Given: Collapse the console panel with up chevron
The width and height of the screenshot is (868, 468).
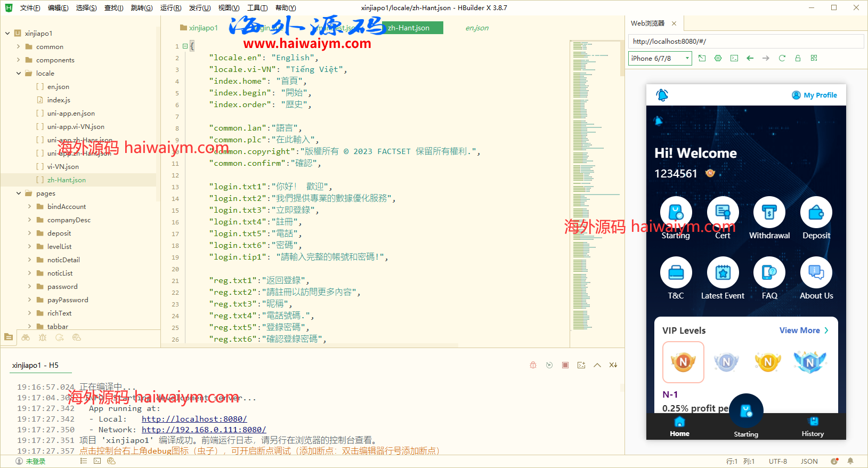Looking at the screenshot, I should (x=597, y=365).
